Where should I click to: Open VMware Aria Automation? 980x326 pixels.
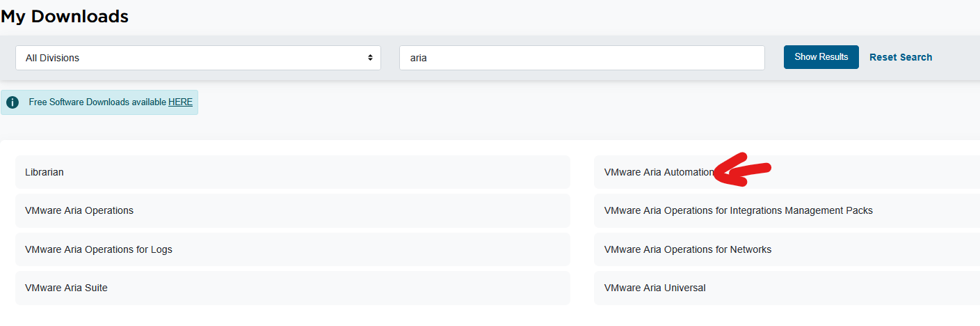pyautogui.click(x=787, y=172)
